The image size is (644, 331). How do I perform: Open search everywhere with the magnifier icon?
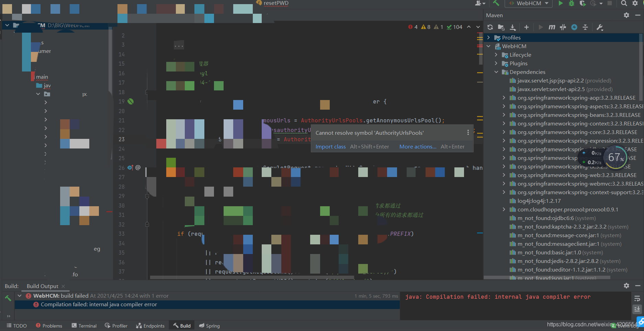coord(624,3)
